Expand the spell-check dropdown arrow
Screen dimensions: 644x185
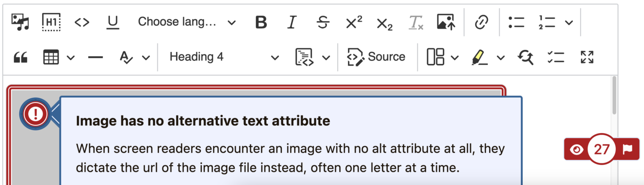tap(146, 57)
